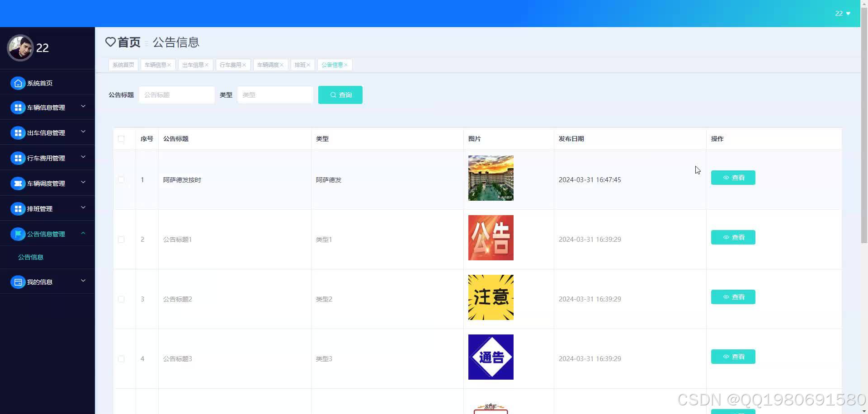Click the heart icon beside 首页
Screen dimensions: 868x414
[110, 42]
